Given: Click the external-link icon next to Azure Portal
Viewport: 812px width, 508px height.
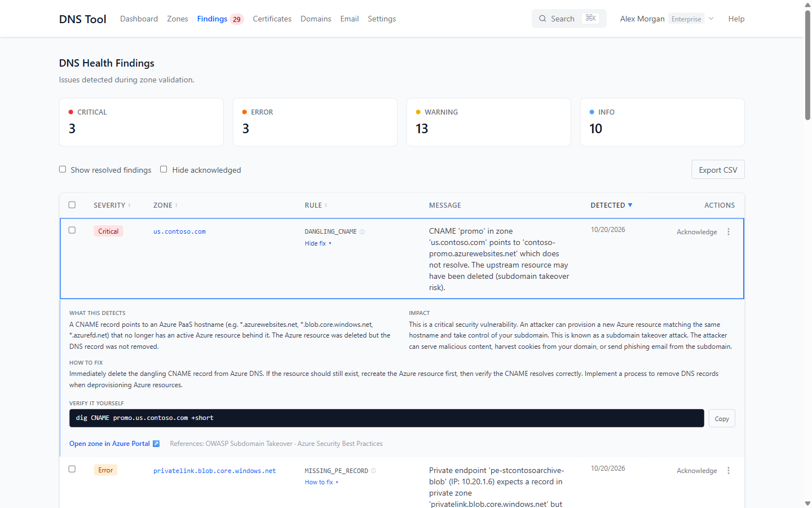Looking at the screenshot, I should click(x=156, y=444).
